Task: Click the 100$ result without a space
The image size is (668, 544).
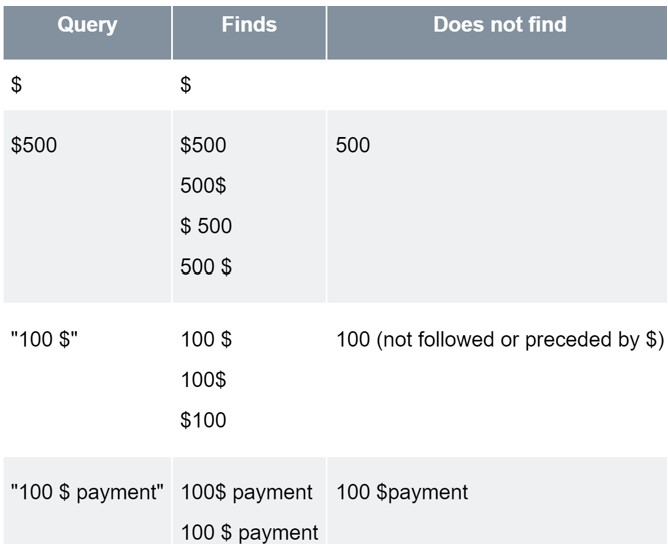Action: [203, 380]
